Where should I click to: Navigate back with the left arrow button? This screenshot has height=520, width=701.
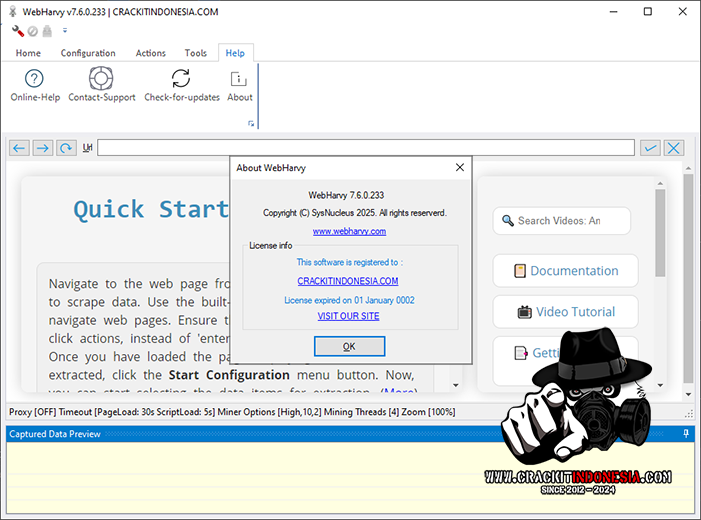pyautogui.click(x=19, y=148)
